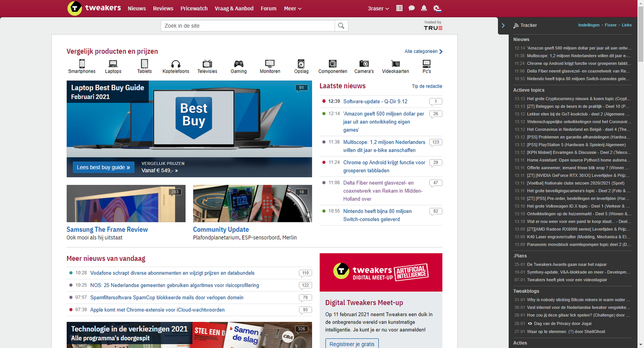Screen dimensions: 644x348
Task: Click in the Zoek in de site field
Action: pyautogui.click(x=248, y=26)
